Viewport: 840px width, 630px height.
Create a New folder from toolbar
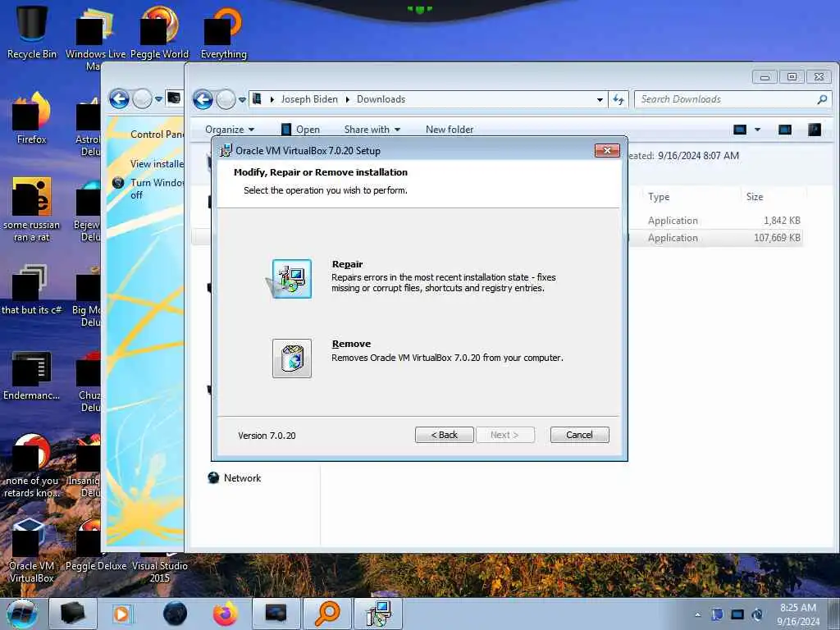[x=450, y=130]
